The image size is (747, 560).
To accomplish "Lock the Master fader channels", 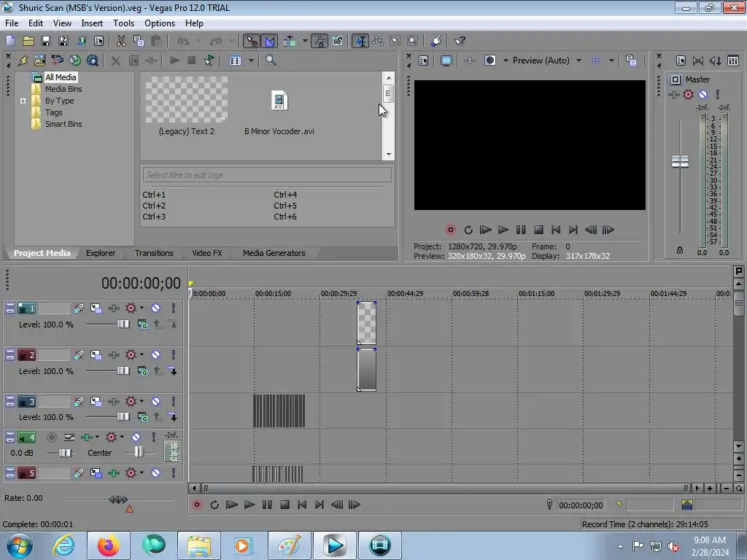I will [x=680, y=251].
